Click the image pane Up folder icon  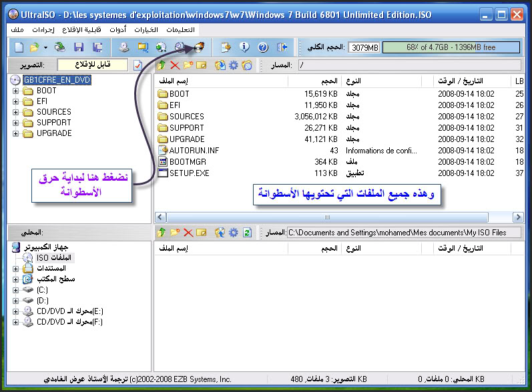[x=162, y=65]
